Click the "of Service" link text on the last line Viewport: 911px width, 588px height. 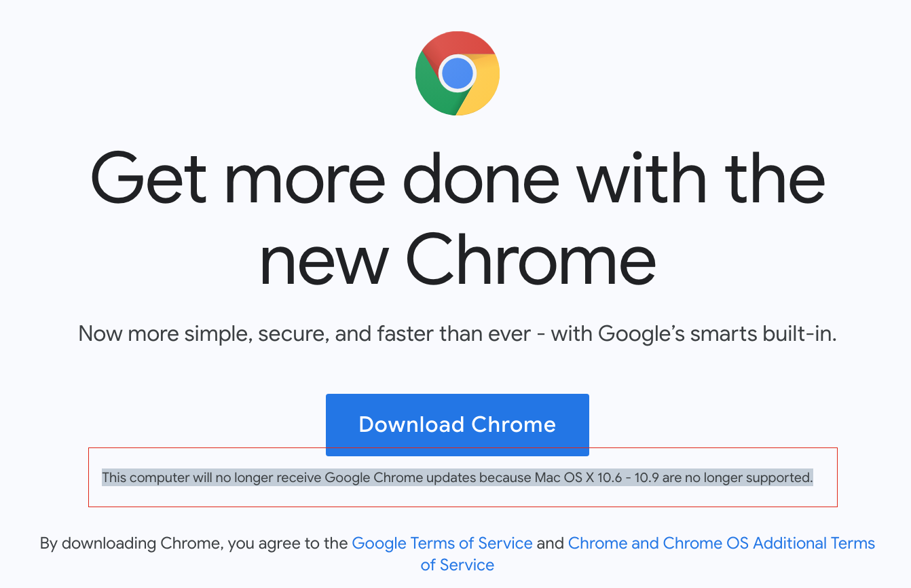[457, 565]
